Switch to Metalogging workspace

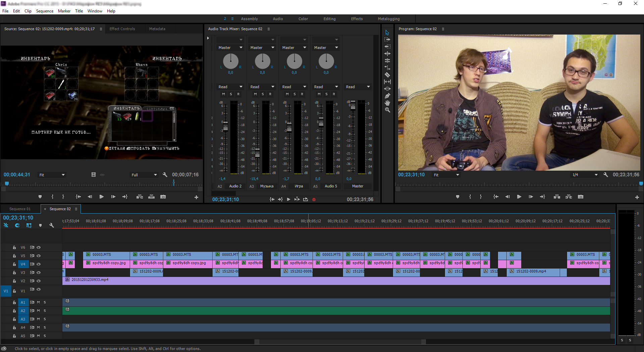[x=389, y=19]
